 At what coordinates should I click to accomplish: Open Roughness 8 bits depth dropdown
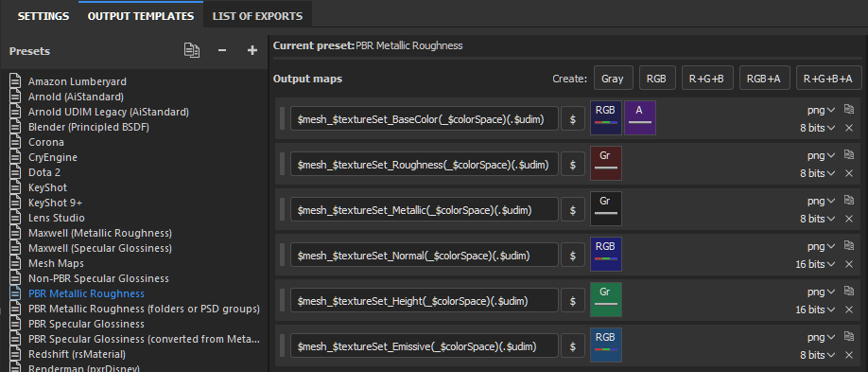(817, 173)
